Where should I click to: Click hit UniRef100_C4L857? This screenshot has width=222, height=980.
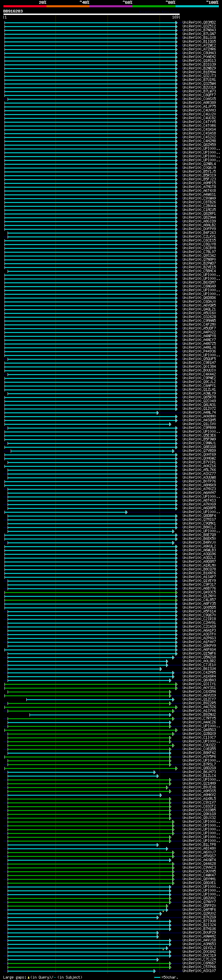199,600
